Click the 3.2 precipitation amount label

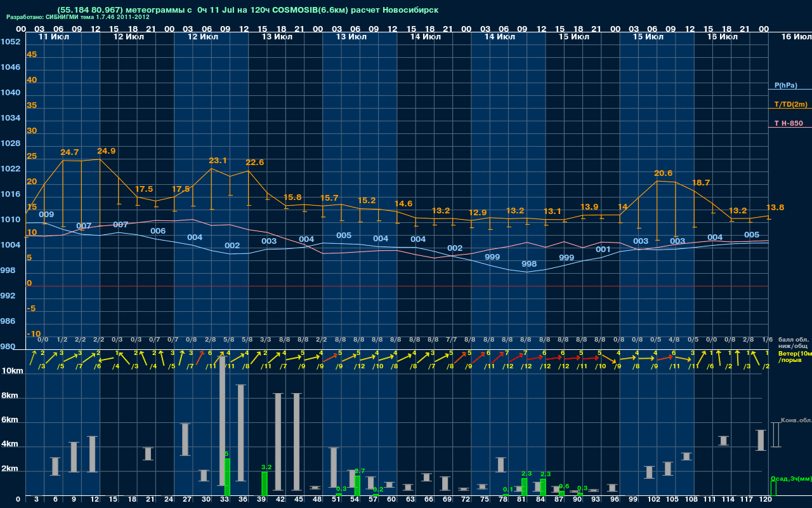coord(266,467)
